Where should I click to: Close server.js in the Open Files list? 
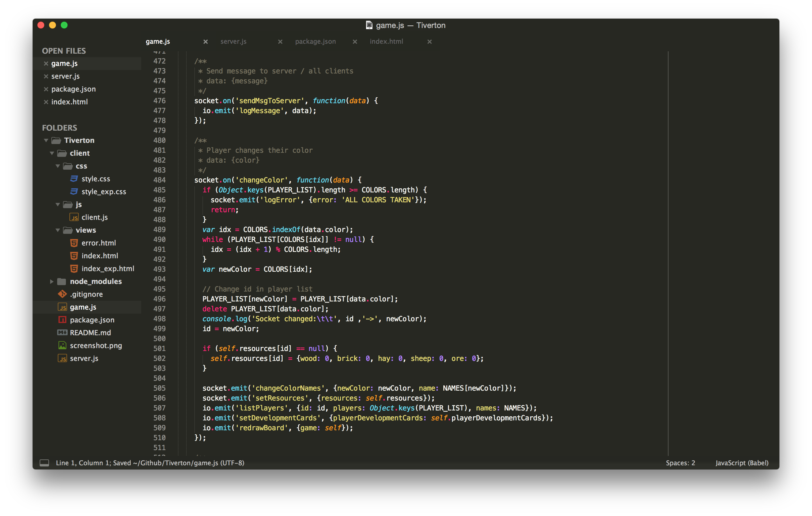[46, 76]
